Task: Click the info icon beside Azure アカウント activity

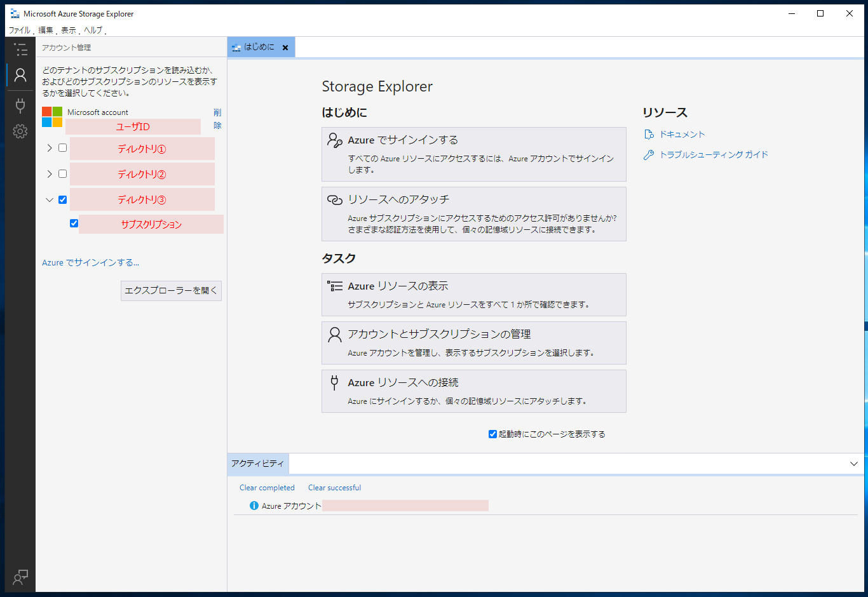Action: coord(254,506)
